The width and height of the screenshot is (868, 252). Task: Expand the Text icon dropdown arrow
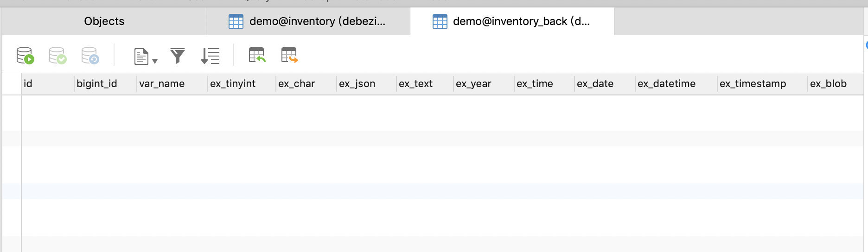click(155, 61)
